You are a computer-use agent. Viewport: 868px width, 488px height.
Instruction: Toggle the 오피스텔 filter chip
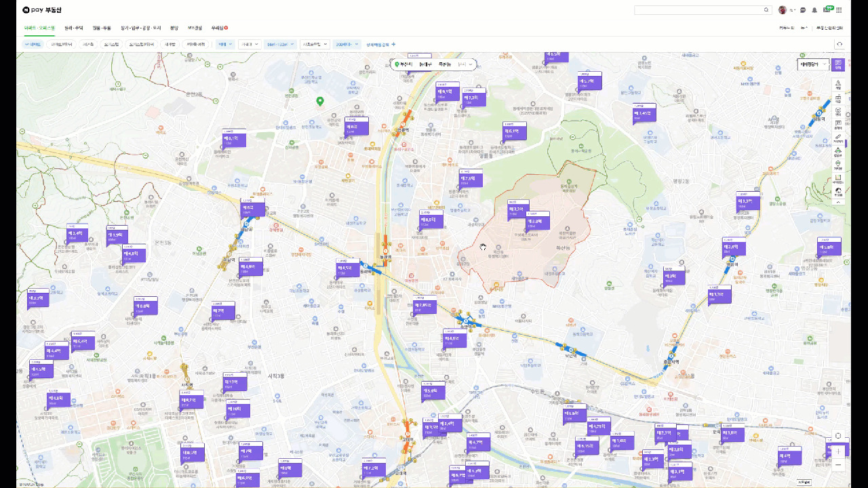click(111, 44)
